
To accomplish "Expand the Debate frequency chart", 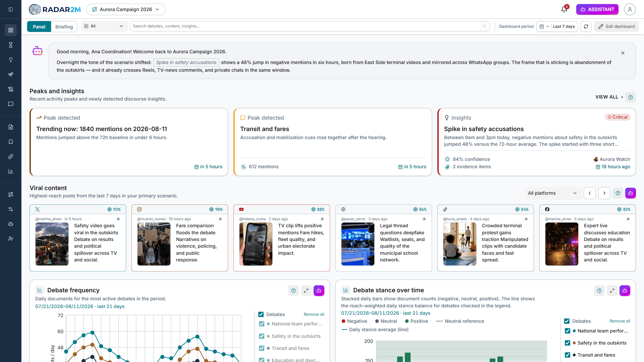I will click(x=306, y=291).
